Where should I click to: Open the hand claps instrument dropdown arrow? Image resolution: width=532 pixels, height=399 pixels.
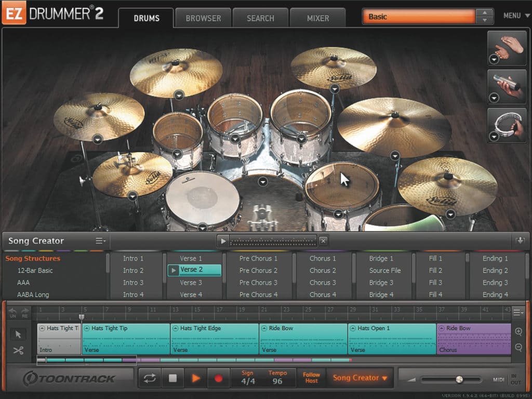(x=494, y=60)
